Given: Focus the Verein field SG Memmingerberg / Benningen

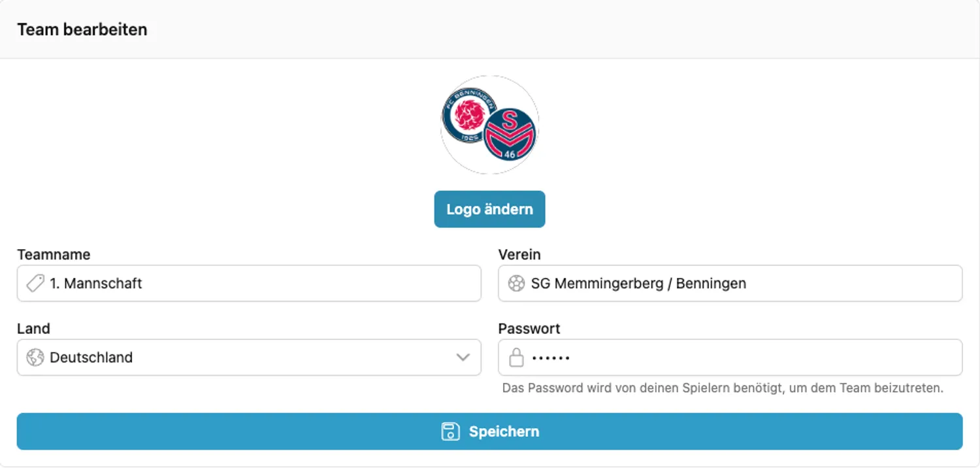Looking at the screenshot, I should pyautogui.click(x=730, y=283).
